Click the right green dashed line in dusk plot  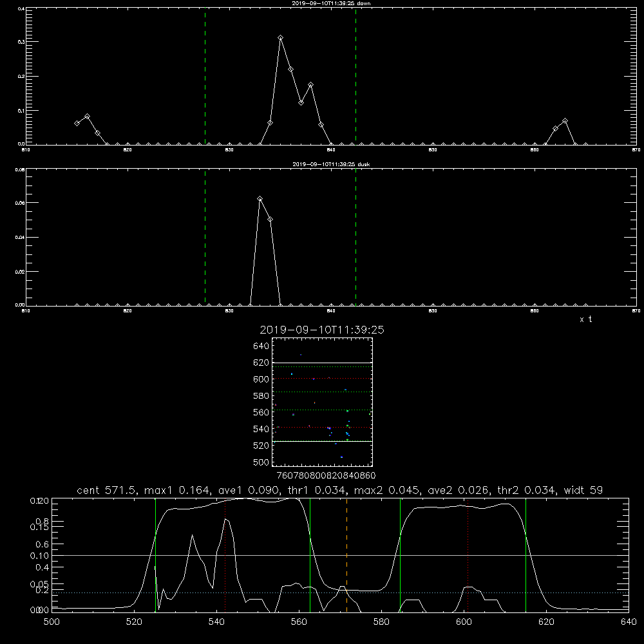pos(355,237)
